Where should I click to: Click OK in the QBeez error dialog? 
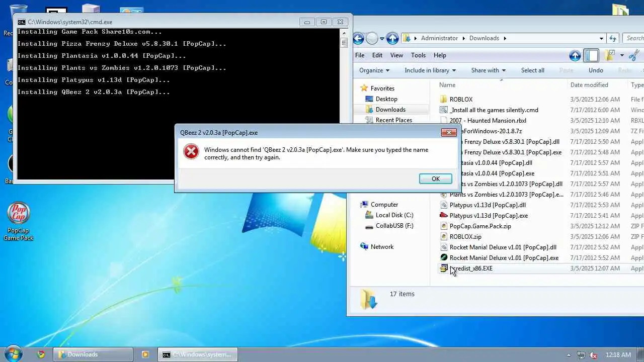coord(435,178)
